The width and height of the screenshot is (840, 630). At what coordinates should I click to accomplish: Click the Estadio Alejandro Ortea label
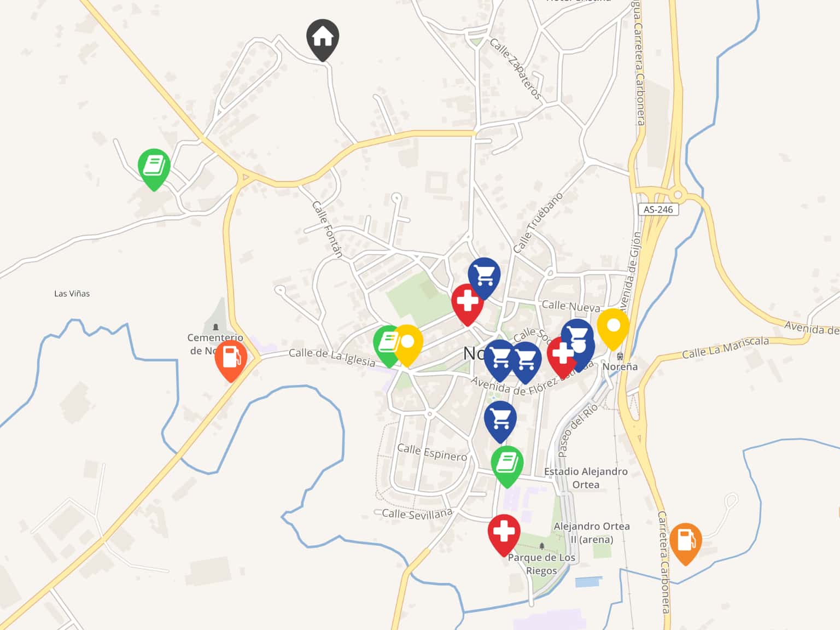coord(586,478)
